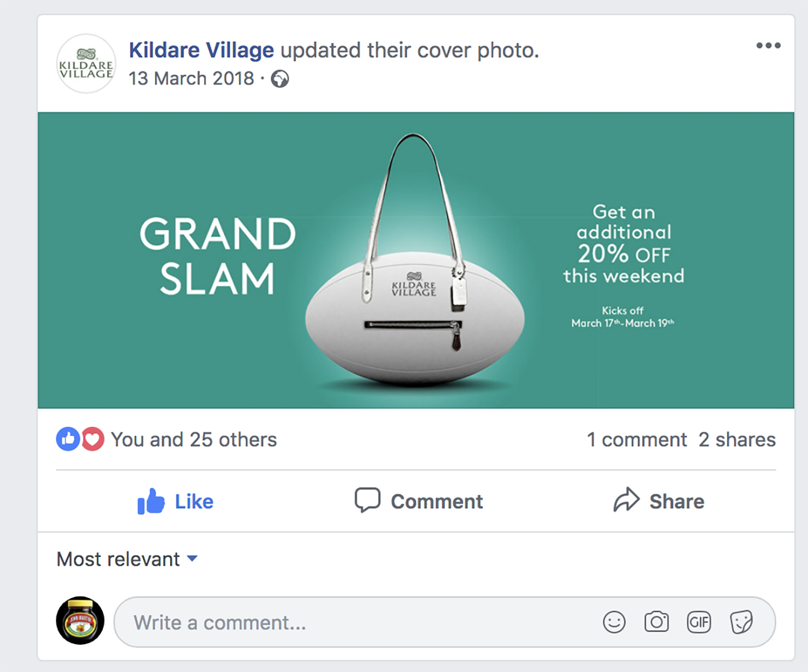This screenshot has width=808, height=672.
Task: Open the emoji picker in comment box
Action: (614, 622)
